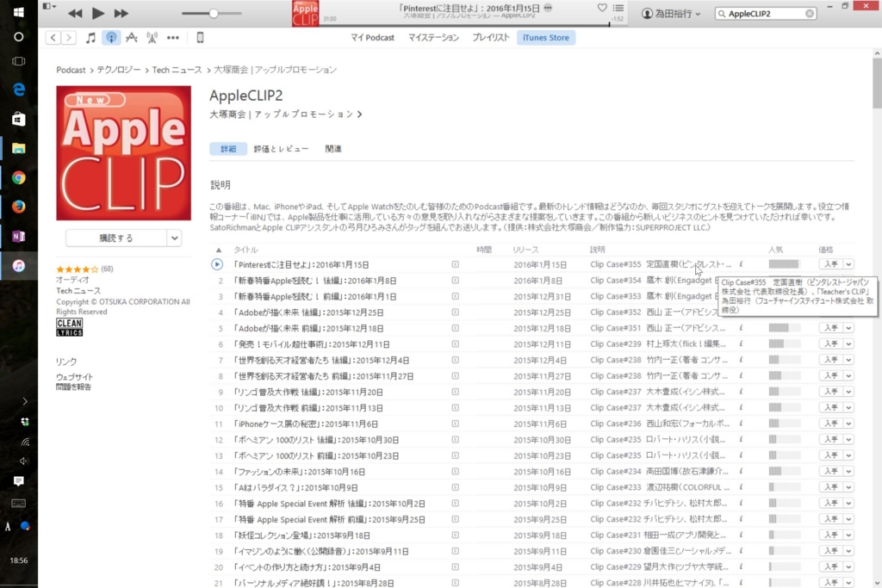Adjust the volume slider

212,14
